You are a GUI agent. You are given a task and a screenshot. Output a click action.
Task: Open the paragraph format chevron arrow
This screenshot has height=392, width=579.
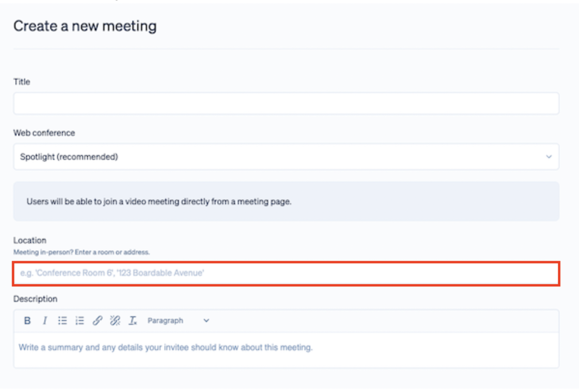pos(206,320)
